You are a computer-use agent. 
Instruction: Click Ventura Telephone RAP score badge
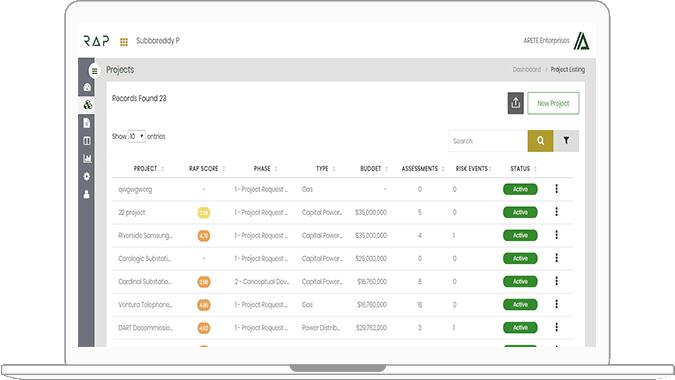(204, 305)
